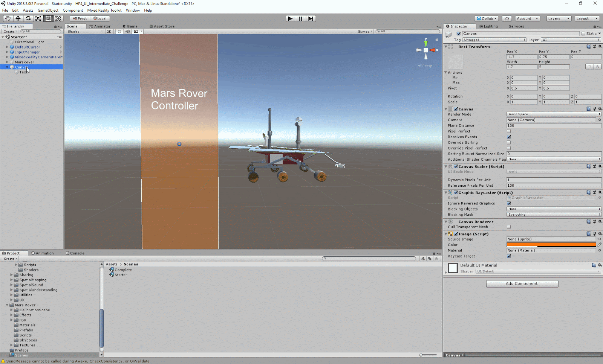Open the Layers dropdown
This screenshot has width=603, height=364.
tap(558, 18)
